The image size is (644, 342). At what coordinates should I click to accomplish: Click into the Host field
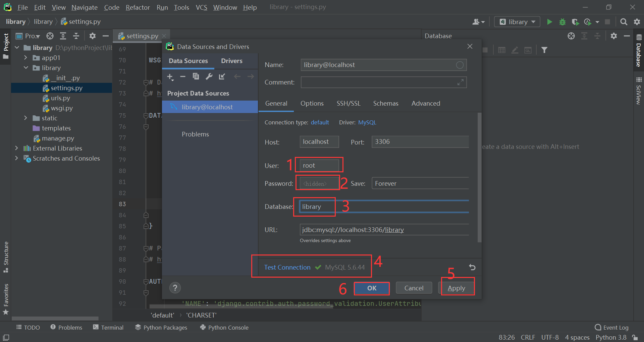(319, 142)
